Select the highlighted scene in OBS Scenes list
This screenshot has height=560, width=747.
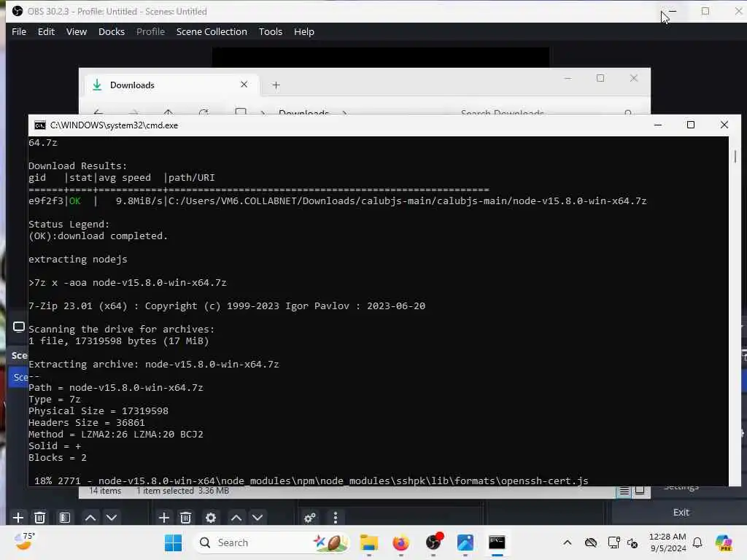pyautogui.click(x=18, y=377)
